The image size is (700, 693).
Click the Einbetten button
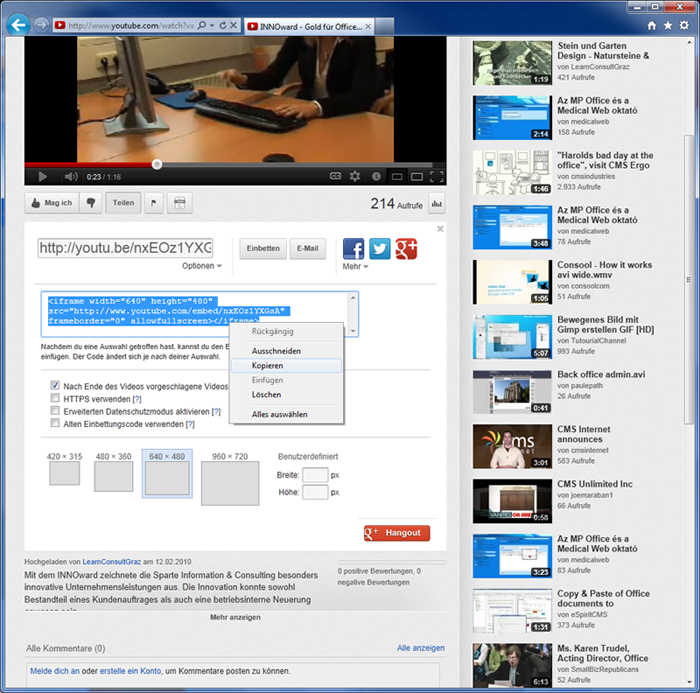tap(263, 248)
